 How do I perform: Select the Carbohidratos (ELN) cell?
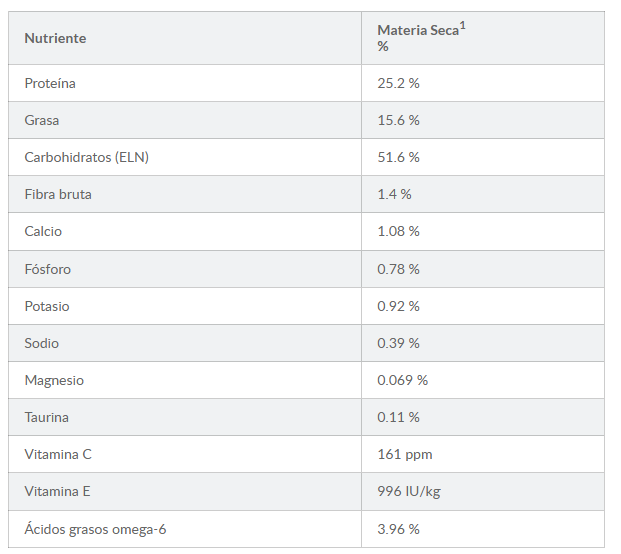click(86, 157)
